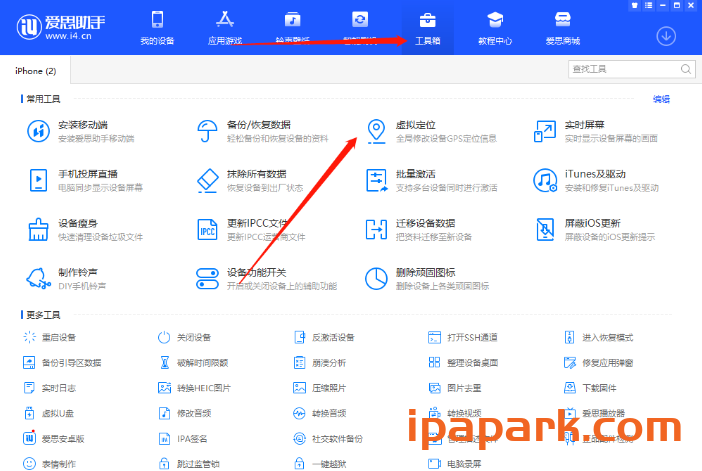Open 虚拟U盘 (Virtual USB Drive)
The width and height of the screenshot is (702, 471).
(48, 413)
